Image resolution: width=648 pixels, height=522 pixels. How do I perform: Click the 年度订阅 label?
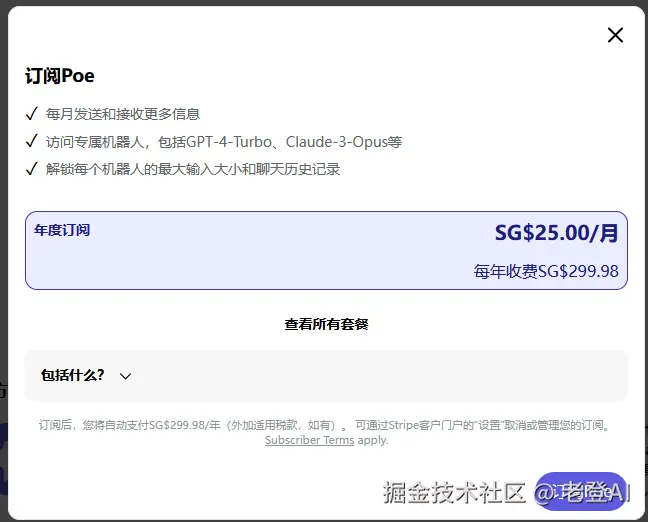point(62,230)
